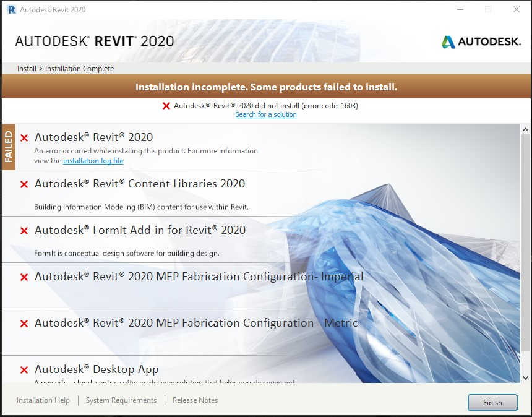Viewport: 532px width, 417px height.
Task: Click the error X in the 1603 message
Action: point(165,106)
